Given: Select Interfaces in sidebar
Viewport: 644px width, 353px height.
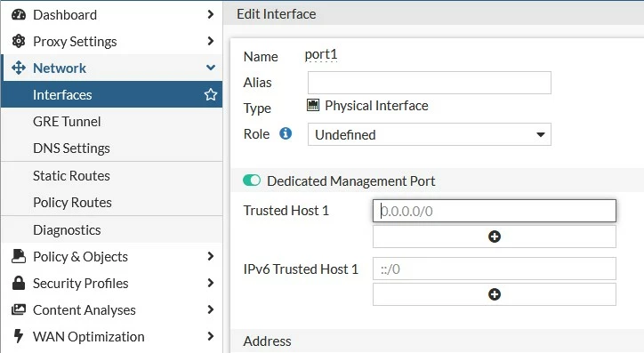Looking at the screenshot, I should 112,95.
